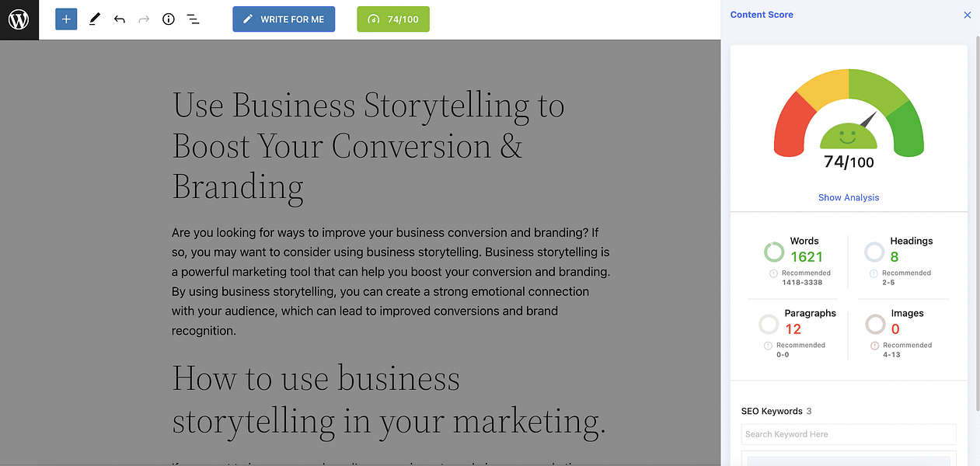Click the Headings recommended info icon
The height and width of the screenshot is (466, 980).
[874, 273]
